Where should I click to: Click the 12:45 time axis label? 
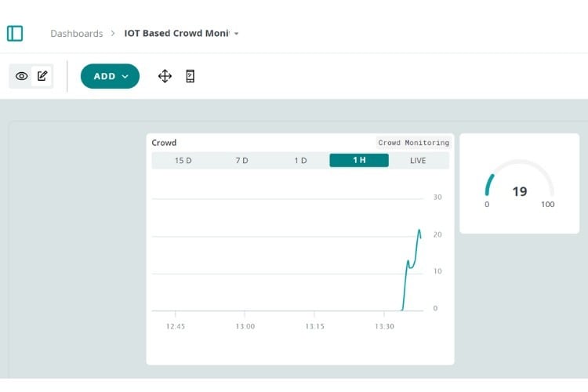176,326
